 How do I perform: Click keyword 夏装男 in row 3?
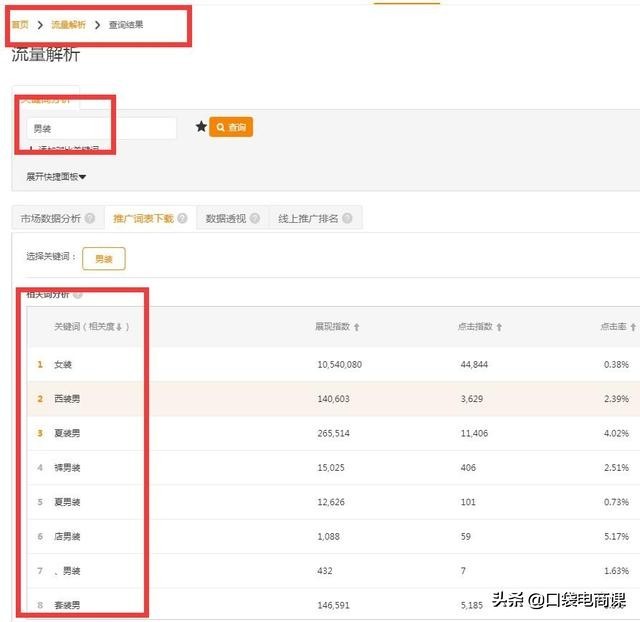pos(67,433)
